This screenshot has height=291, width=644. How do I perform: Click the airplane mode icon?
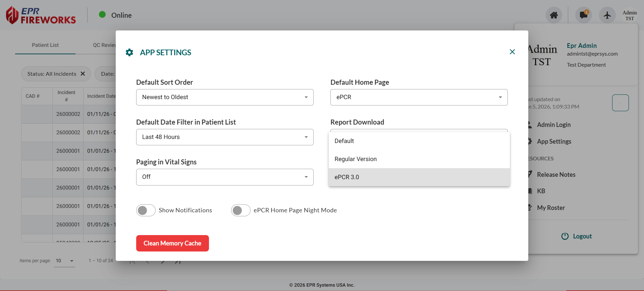pyautogui.click(x=607, y=15)
